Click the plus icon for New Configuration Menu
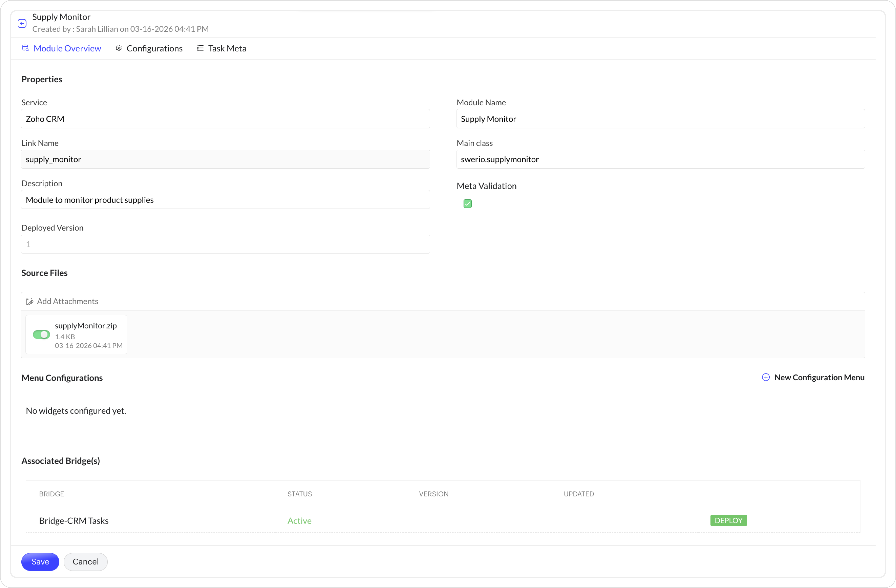 coord(766,377)
